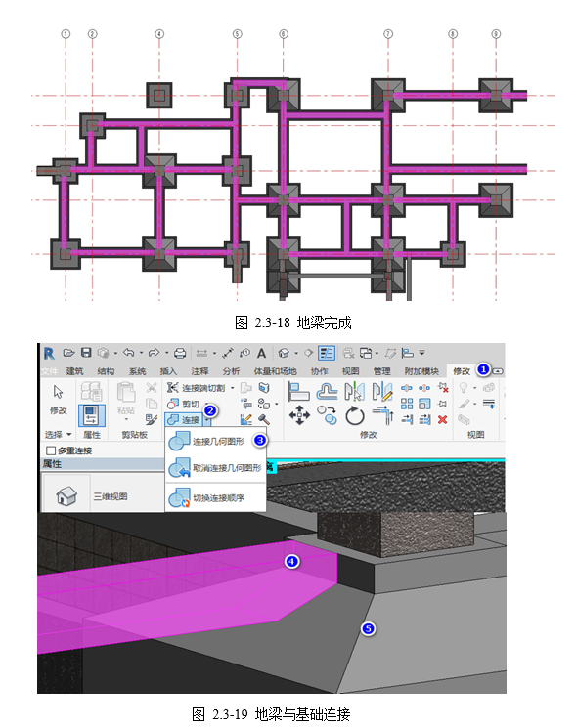Open Customize Quick Access Toolbar dropdown
Image resolution: width=576 pixels, height=728 pixels.
coord(421,353)
